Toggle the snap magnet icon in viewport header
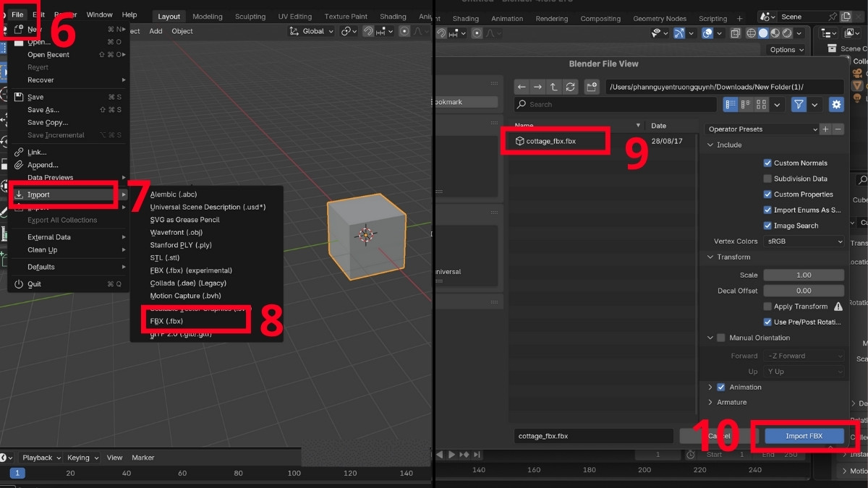The image size is (868, 488). click(x=368, y=31)
